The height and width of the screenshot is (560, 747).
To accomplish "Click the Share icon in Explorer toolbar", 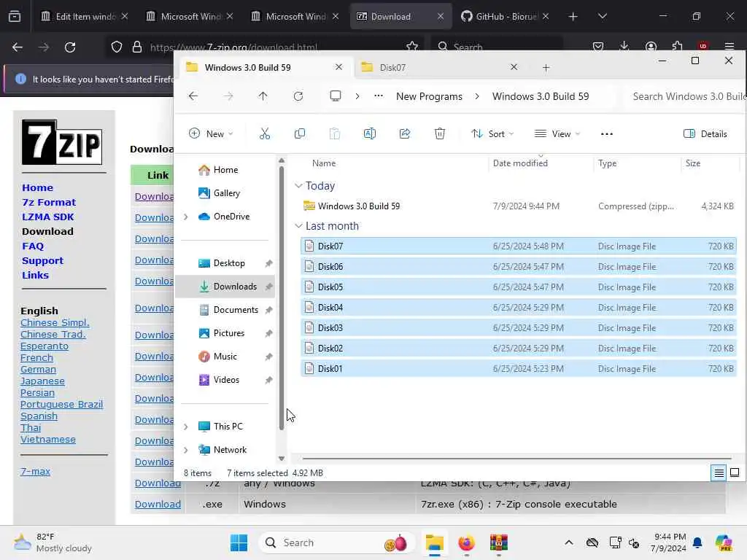I will 405,134.
